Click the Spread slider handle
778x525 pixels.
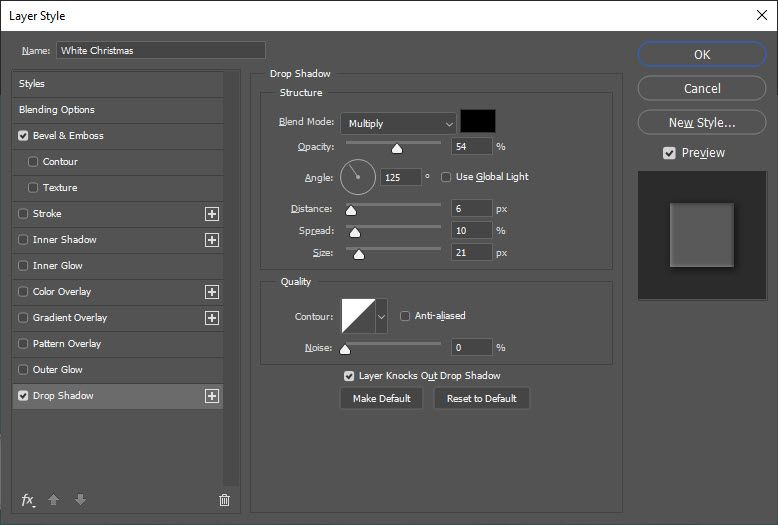pos(355,232)
